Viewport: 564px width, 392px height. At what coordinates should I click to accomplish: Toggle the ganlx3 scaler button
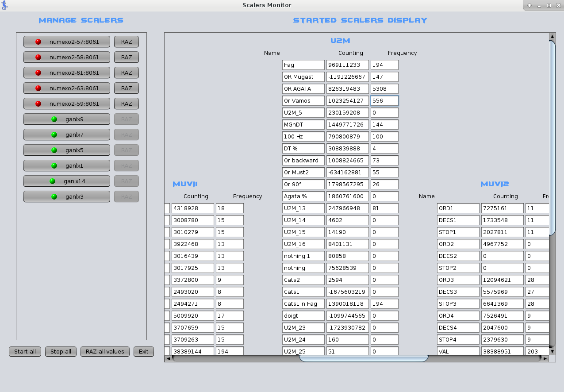tap(67, 196)
